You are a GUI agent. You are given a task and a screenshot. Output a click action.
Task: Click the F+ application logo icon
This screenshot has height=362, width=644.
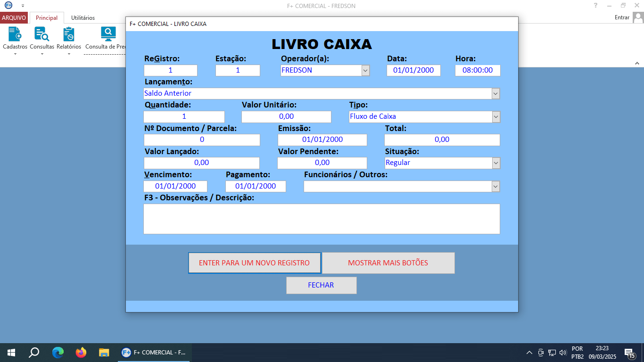point(8,5)
